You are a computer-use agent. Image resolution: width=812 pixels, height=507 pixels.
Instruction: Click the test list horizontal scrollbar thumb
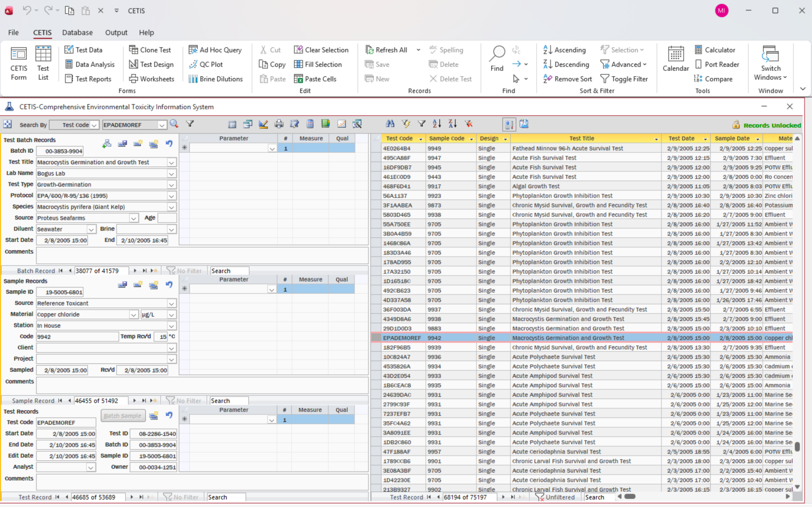(630, 497)
